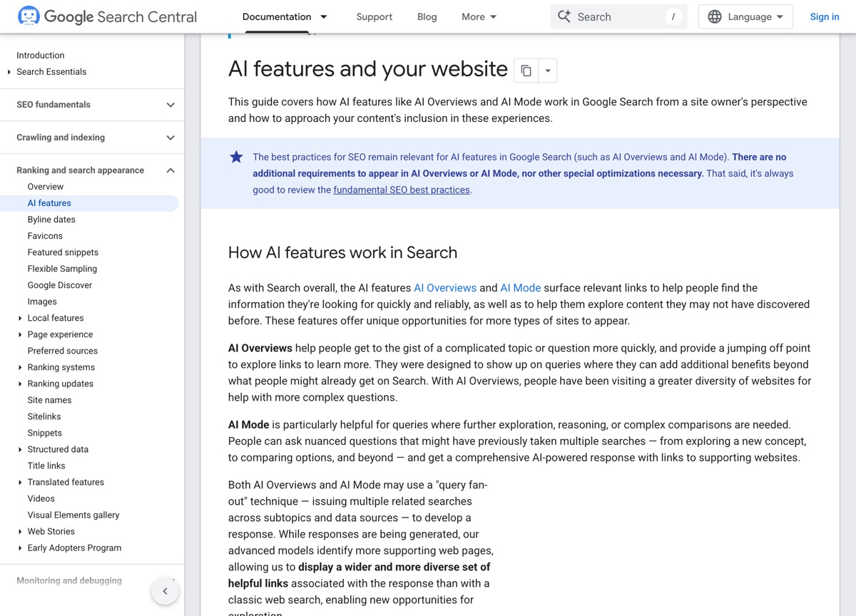Screen dimensions: 856x616
Task: Open Sitelinks in the sidebar
Action: click(44, 416)
